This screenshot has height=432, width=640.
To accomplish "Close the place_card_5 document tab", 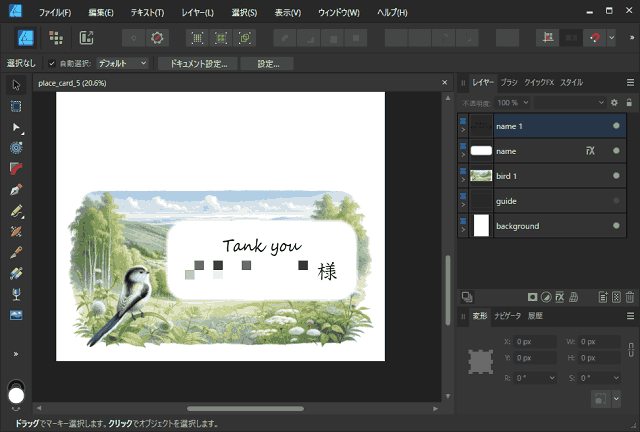I will 444,82.
